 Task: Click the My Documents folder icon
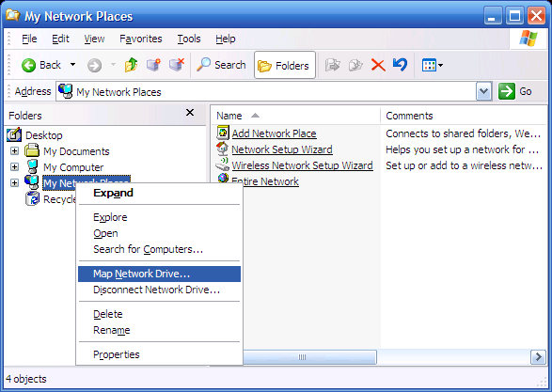(32, 150)
